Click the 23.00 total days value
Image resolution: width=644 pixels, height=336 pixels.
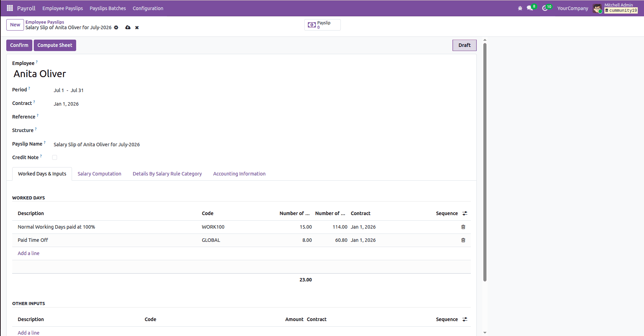pos(306,280)
